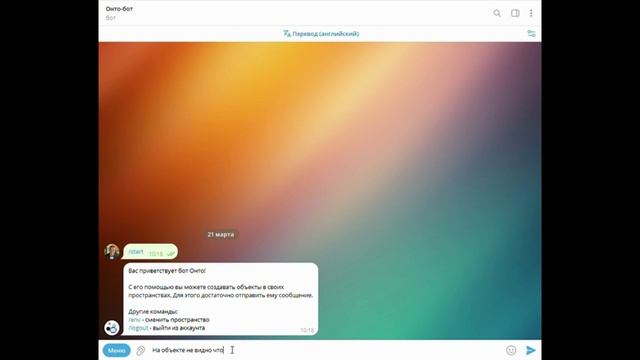This screenshot has width=640, height=360.
Task: Click the line Другие команды:
Action: coord(153,311)
